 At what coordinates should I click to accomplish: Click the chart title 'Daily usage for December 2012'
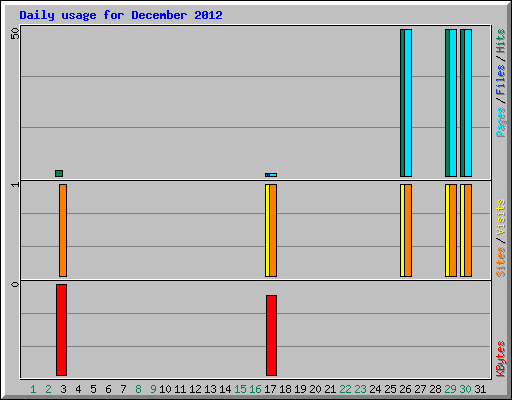pyautogui.click(x=121, y=15)
